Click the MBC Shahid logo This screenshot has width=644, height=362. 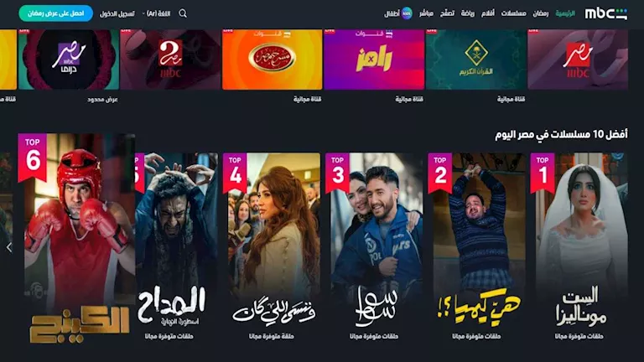tap(605, 13)
